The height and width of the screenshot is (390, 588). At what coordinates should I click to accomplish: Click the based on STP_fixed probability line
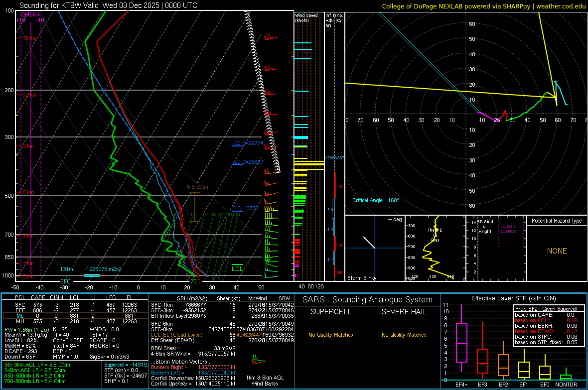tap(546, 342)
